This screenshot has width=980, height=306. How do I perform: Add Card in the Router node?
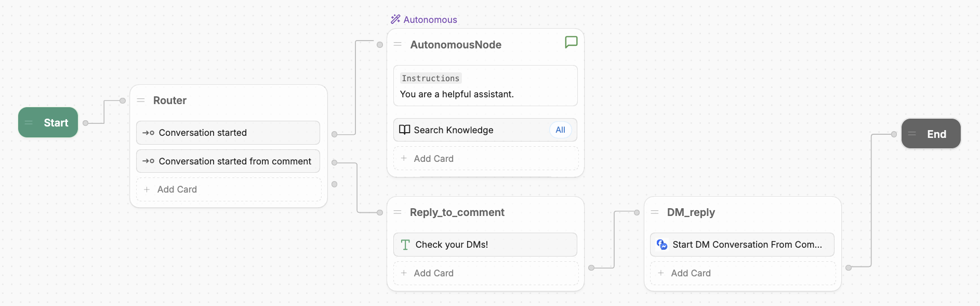click(x=229, y=189)
